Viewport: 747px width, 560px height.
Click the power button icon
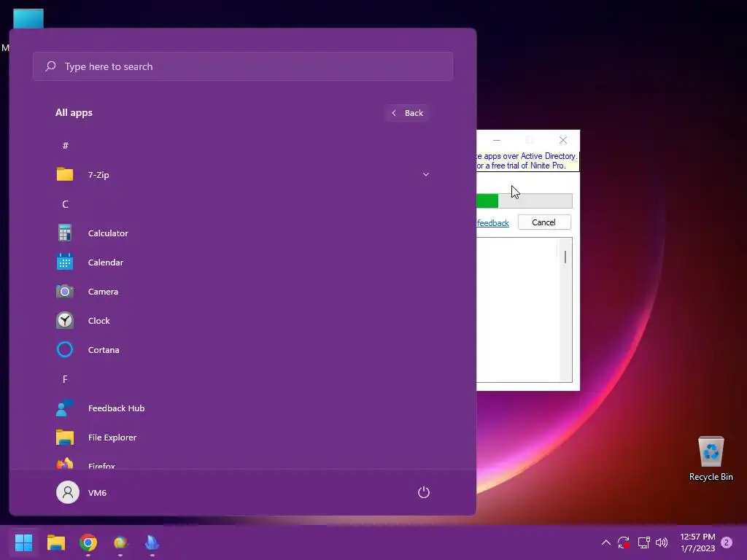pos(424,492)
